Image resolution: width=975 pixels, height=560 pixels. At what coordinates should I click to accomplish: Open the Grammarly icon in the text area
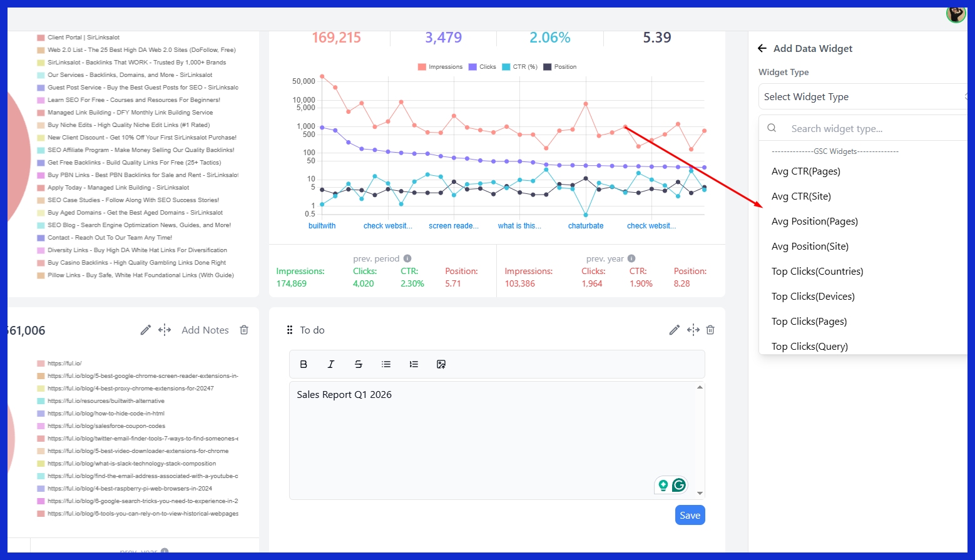[679, 484]
